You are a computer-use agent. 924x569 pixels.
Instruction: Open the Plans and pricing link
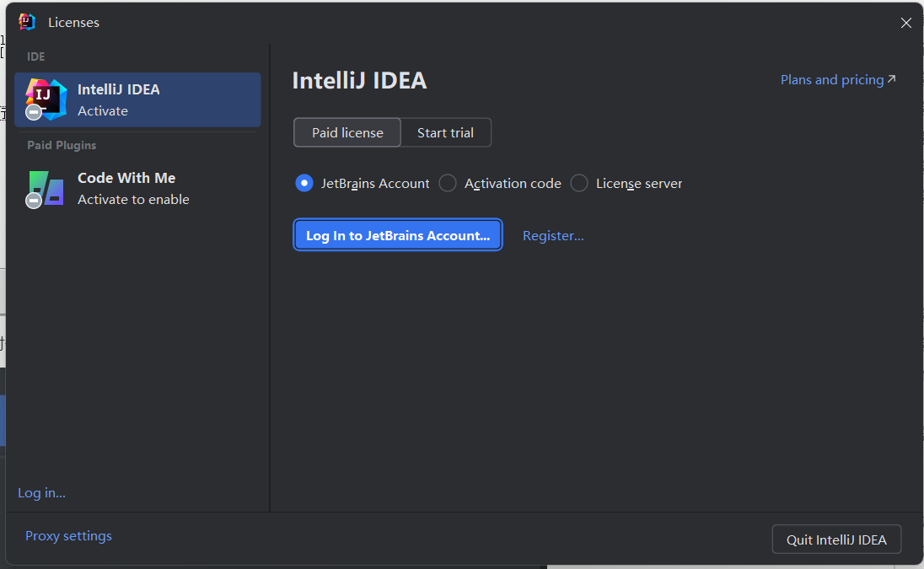(831, 79)
